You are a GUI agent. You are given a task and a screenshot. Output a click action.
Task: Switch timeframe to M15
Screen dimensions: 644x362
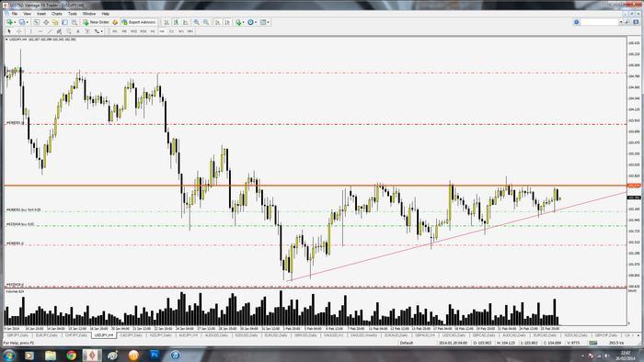[x=133, y=31]
